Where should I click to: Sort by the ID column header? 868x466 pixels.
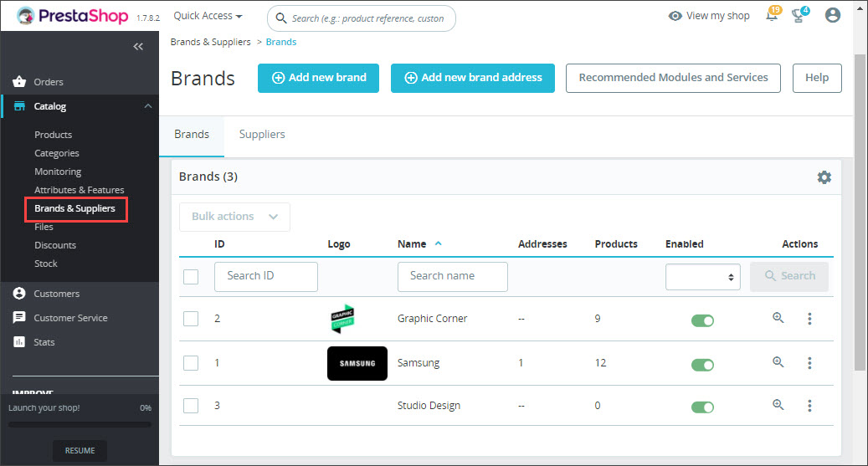click(x=219, y=244)
